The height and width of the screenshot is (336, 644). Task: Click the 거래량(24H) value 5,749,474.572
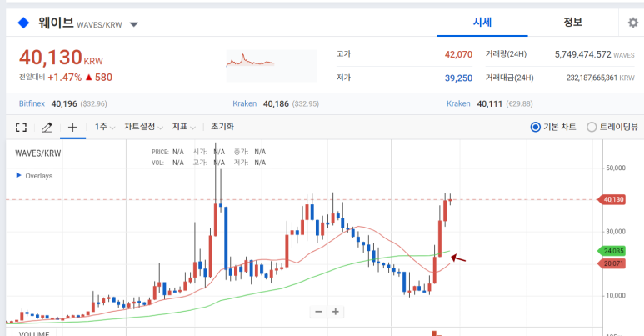[x=583, y=54]
